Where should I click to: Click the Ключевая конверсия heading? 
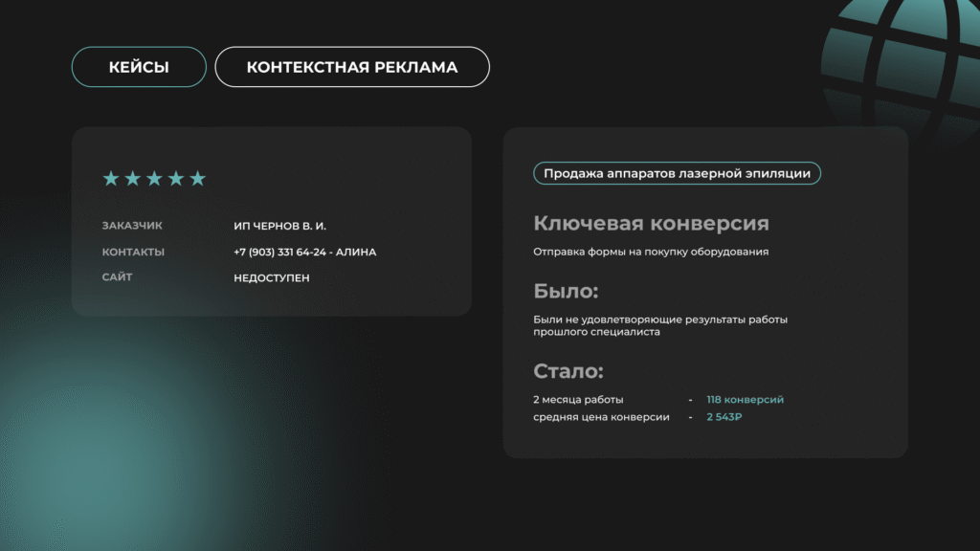pos(651,224)
